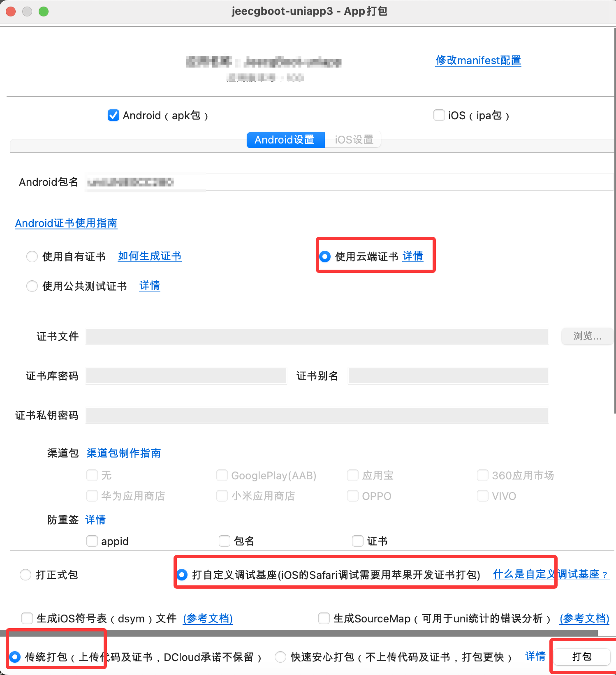Screen dimensions: 616x675
Task: Select the 使用公共测试证书 radio option
Action: (x=32, y=286)
